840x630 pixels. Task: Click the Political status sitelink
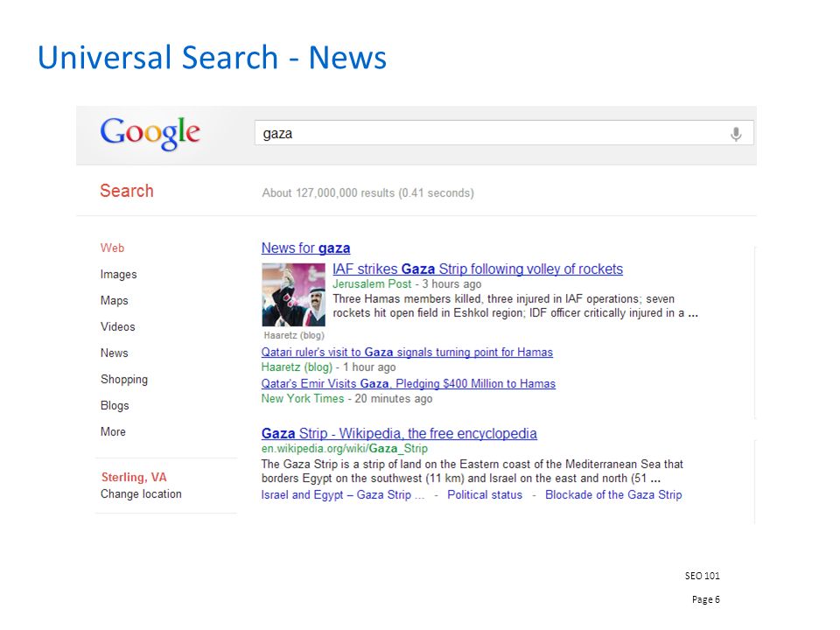[485, 495]
